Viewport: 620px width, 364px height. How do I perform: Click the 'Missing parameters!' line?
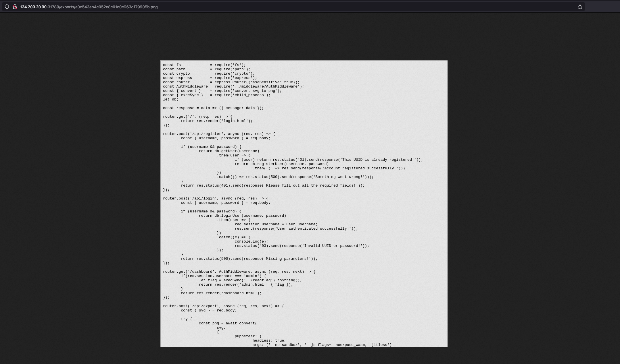249,259
